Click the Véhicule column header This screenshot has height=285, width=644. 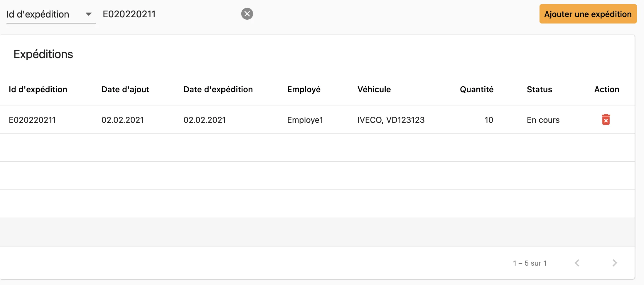pyautogui.click(x=374, y=89)
